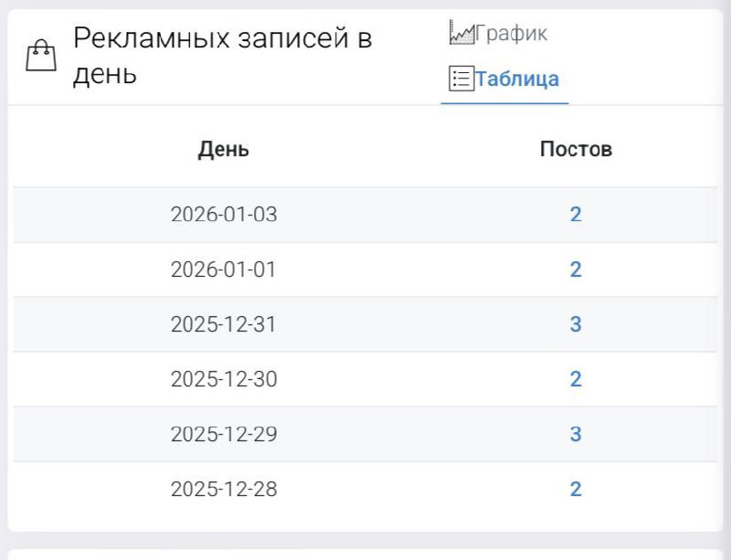Click the День column header
This screenshot has width=731, height=560.
[x=223, y=150]
